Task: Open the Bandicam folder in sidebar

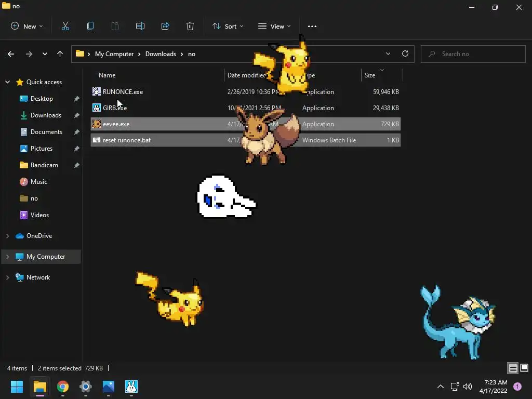Action: (x=44, y=165)
